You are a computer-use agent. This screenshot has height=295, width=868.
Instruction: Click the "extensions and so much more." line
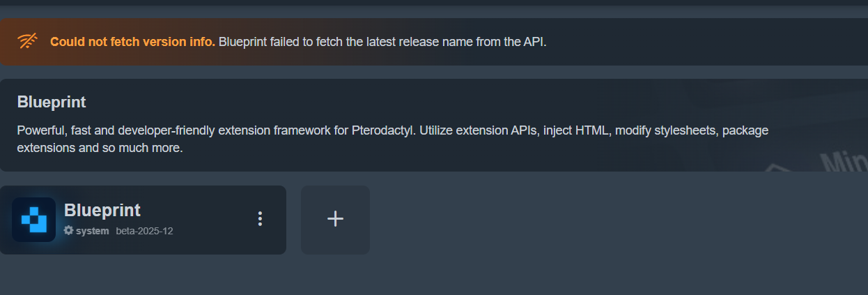tap(100, 148)
